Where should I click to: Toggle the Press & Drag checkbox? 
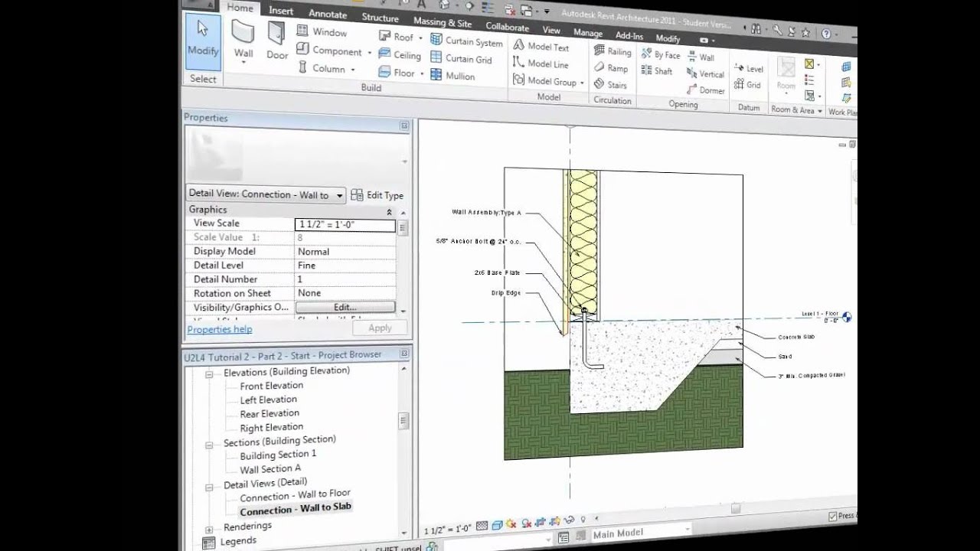point(833,517)
